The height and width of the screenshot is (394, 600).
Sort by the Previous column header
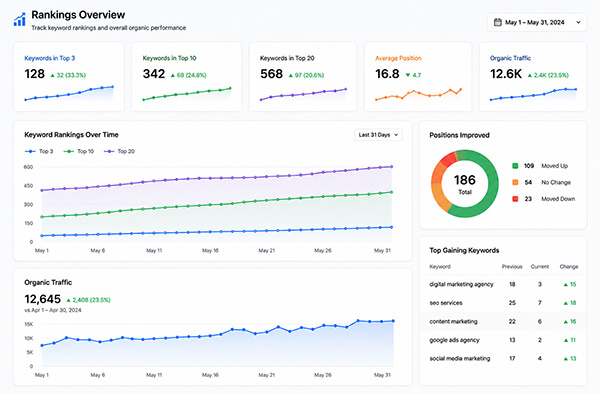click(x=512, y=267)
